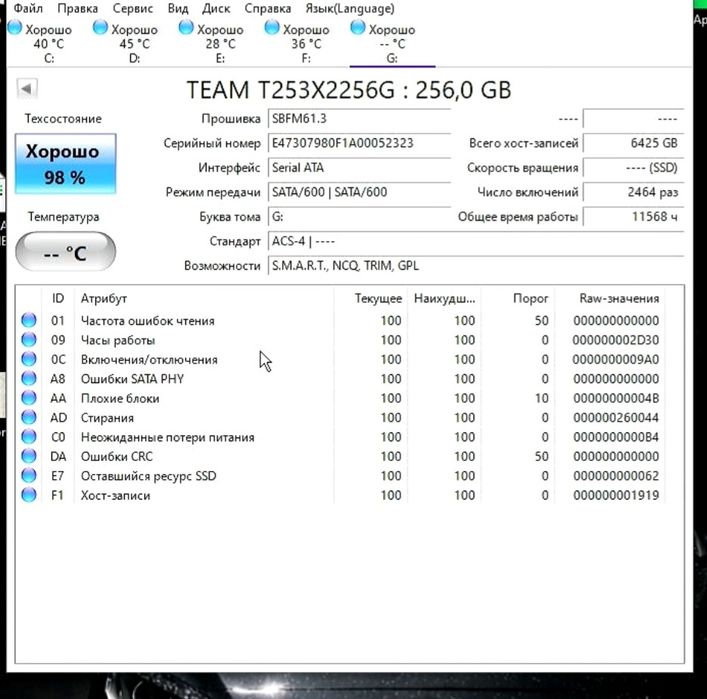Click power-on count value 2464 раз
This screenshot has height=699, width=707.
click(x=634, y=192)
